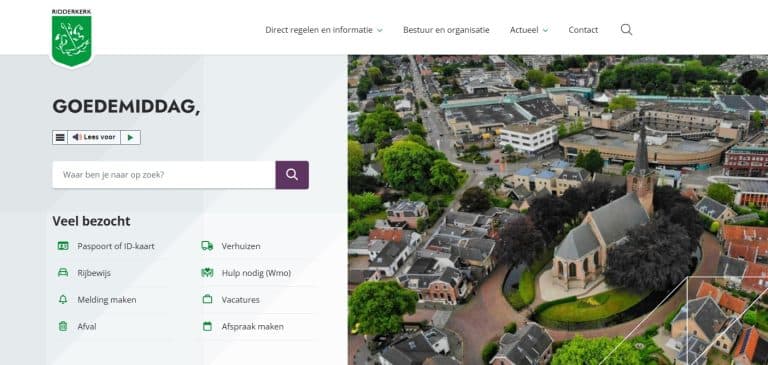Click the moving truck icon for Verhuizen
The height and width of the screenshot is (365, 768).
pyautogui.click(x=207, y=246)
